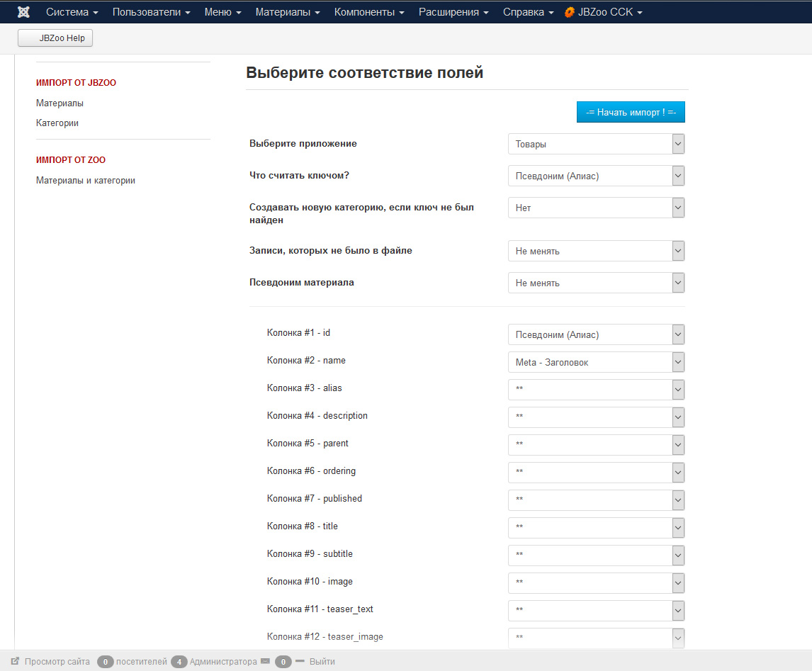Click the preview site external link icon
Screen dimensions: 812x671
[15, 662]
